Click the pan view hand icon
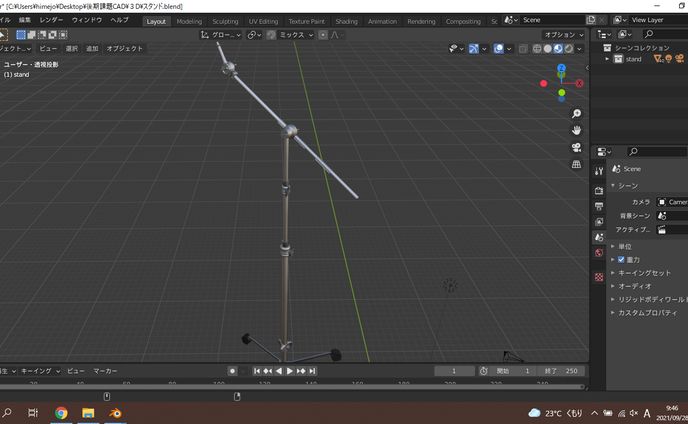 tap(577, 130)
